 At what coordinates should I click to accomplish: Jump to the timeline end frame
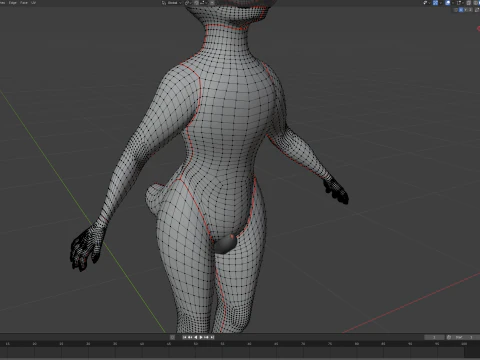(x=212, y=337)
